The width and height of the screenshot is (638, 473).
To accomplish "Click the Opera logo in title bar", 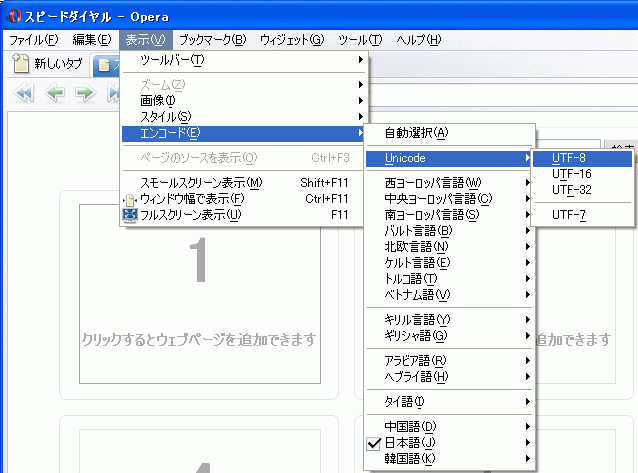I will (x=15, y=16).
